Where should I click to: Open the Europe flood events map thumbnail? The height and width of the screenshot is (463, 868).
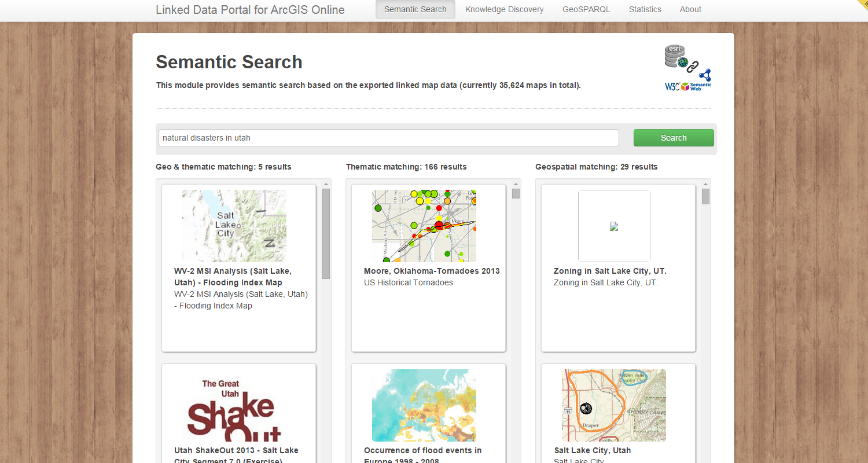tap(424, 405)
